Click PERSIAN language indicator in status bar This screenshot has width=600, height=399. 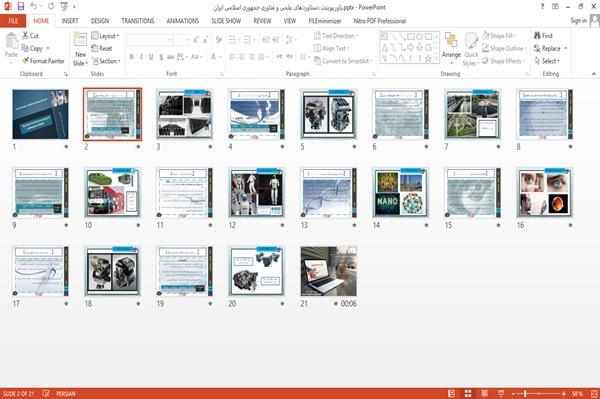point(66,393)
